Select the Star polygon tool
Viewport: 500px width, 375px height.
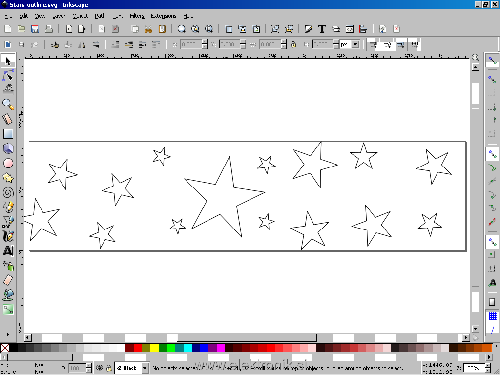(8, 178)
